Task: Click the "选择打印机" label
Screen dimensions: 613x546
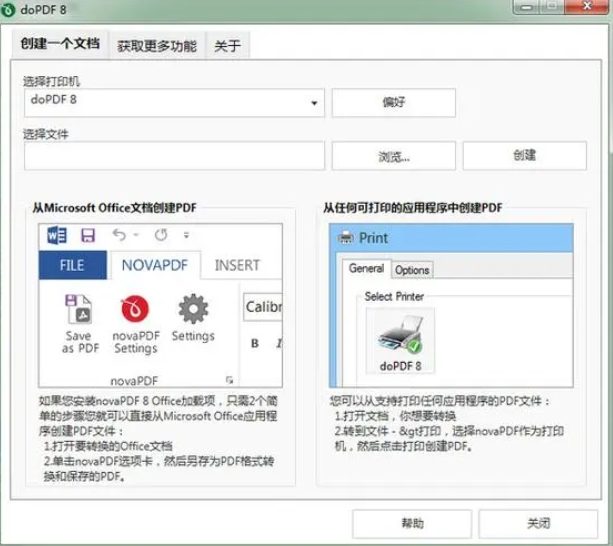Action: coord(51,81)
